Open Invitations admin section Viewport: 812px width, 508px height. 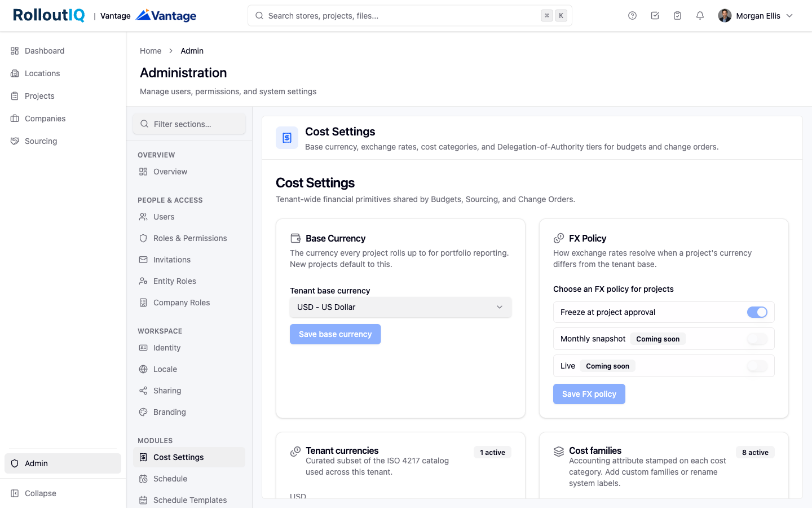[x=189, y=260]
